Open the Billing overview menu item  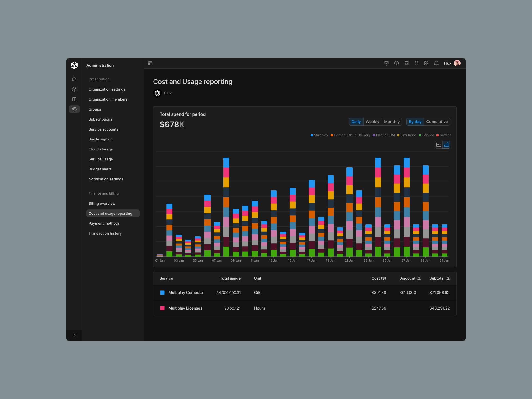click(x=102, y=203)
